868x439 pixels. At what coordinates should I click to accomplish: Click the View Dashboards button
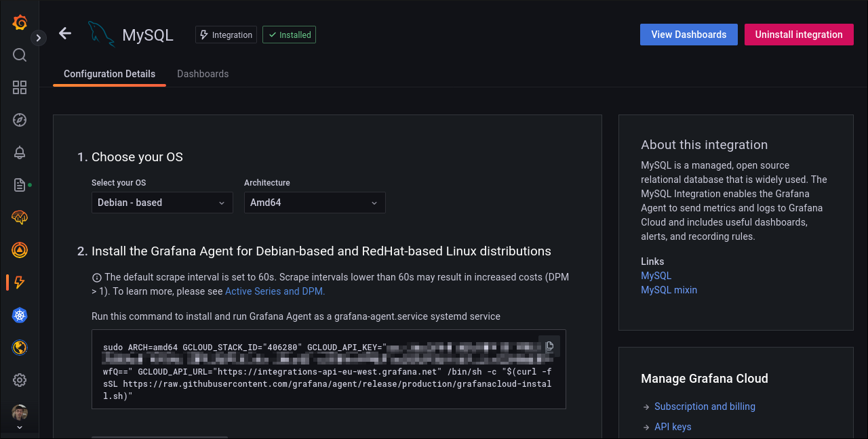[688, 35]
